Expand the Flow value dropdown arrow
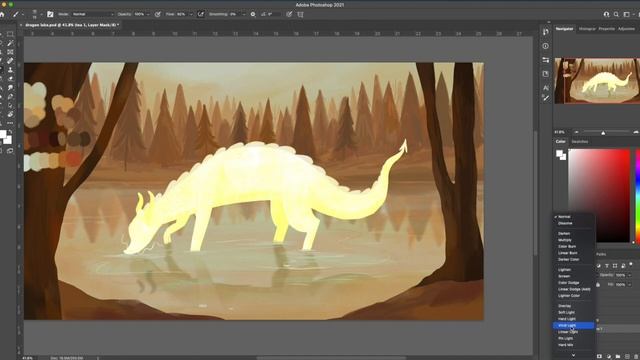This screenshot has height=360, width=640. click(x=191, y=14)
